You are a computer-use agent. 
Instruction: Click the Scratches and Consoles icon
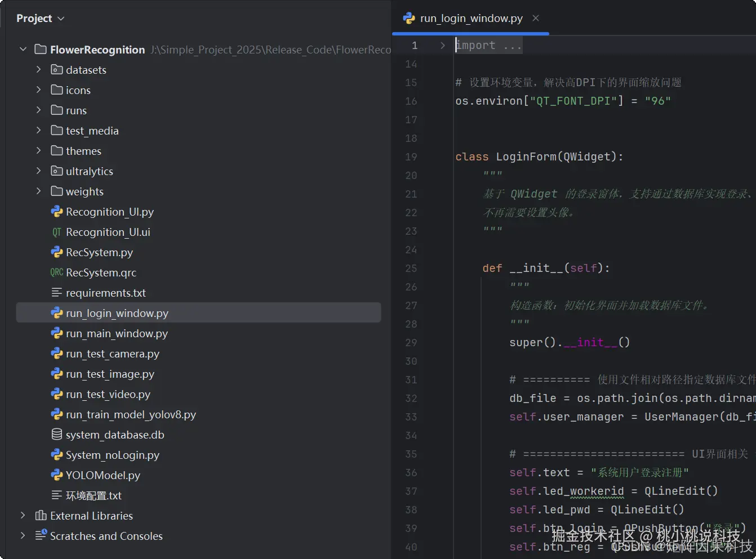click(x=41, y=535)
